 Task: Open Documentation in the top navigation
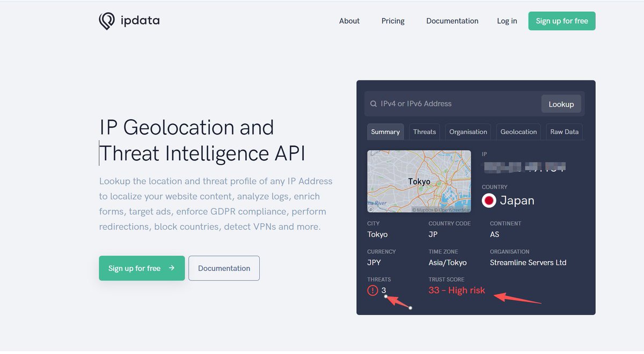(x=452, y=21)
